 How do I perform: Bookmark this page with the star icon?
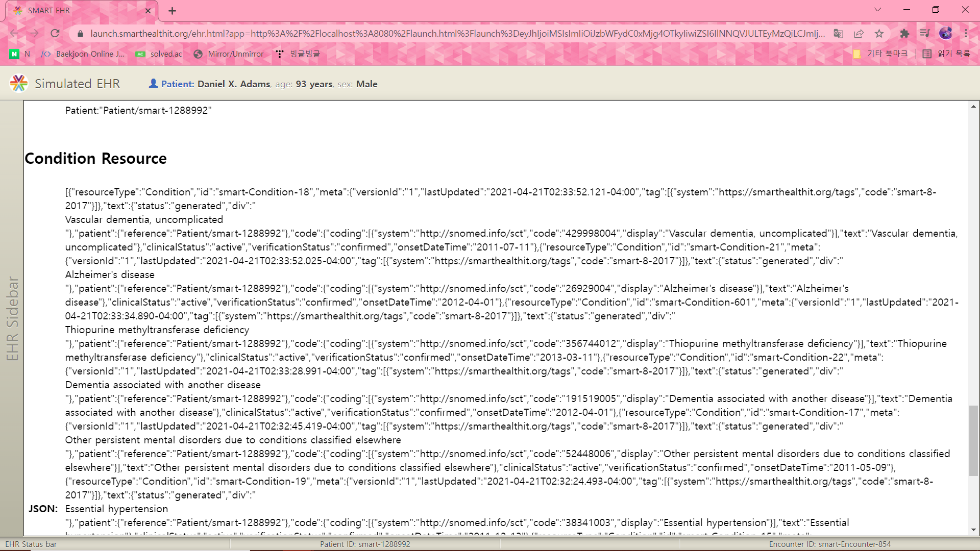[879, 34]
